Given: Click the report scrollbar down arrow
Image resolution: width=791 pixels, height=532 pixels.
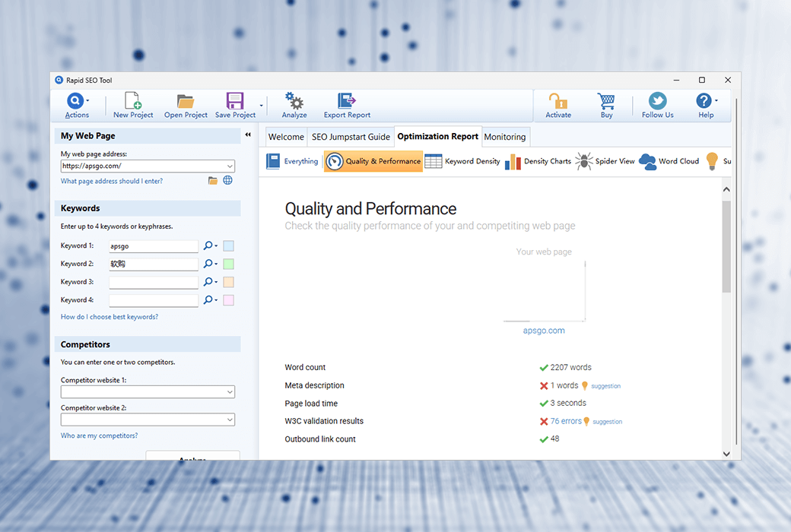Looking at the screenshot, I should (726, 453).
